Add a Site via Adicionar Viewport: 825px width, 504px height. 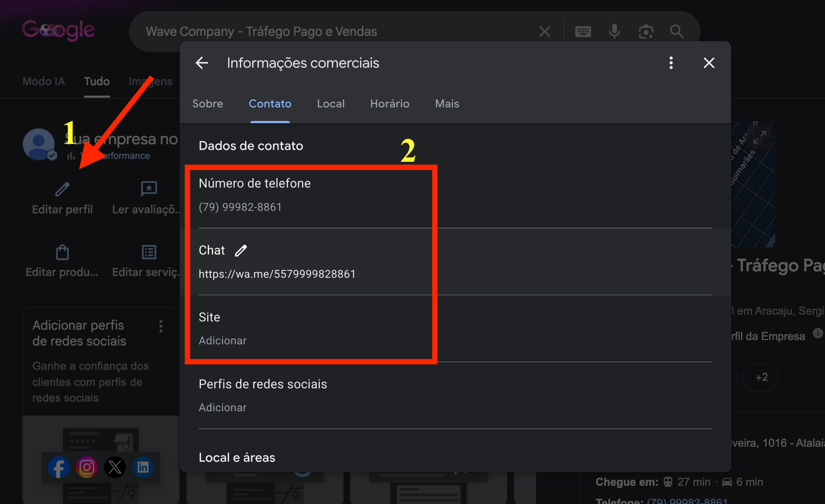[x=223, y=340]
